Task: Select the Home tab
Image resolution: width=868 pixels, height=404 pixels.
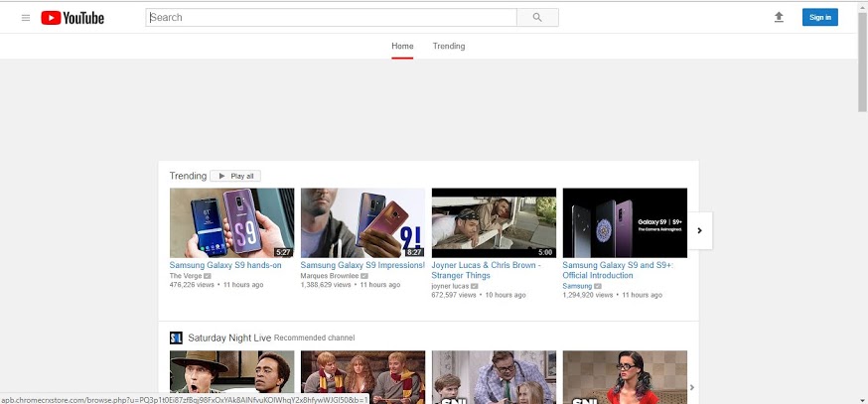Action: 402,46
